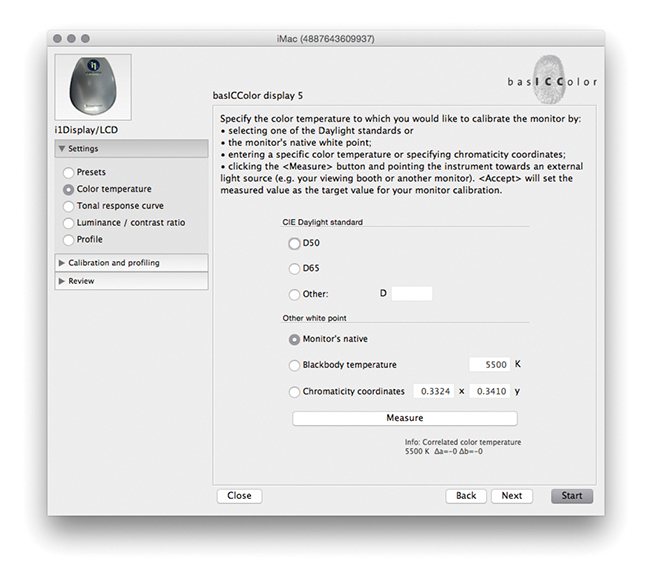Select Monitor's native white point
The height and width of the screenshot is (580, 652).
tap(294, 340)
